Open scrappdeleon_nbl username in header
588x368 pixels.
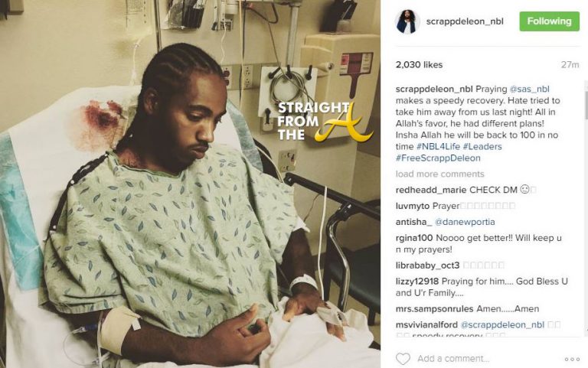[465, 21]
